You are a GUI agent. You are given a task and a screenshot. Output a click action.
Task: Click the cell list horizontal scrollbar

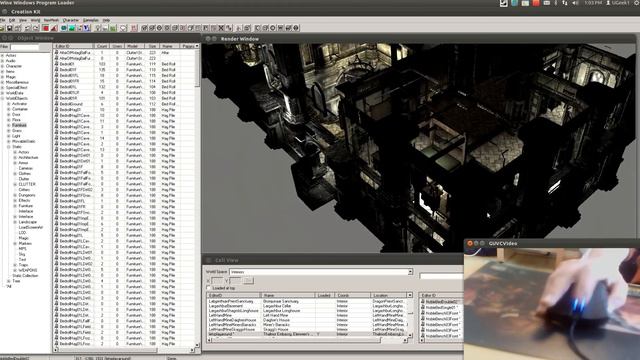point(308,340)
